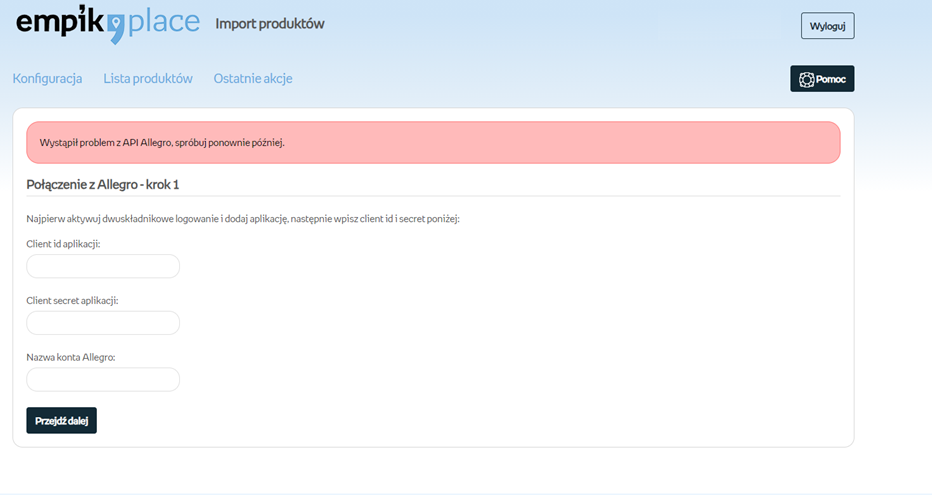Click the lifebuoy icon in the Pomoc button

[806, 79]
